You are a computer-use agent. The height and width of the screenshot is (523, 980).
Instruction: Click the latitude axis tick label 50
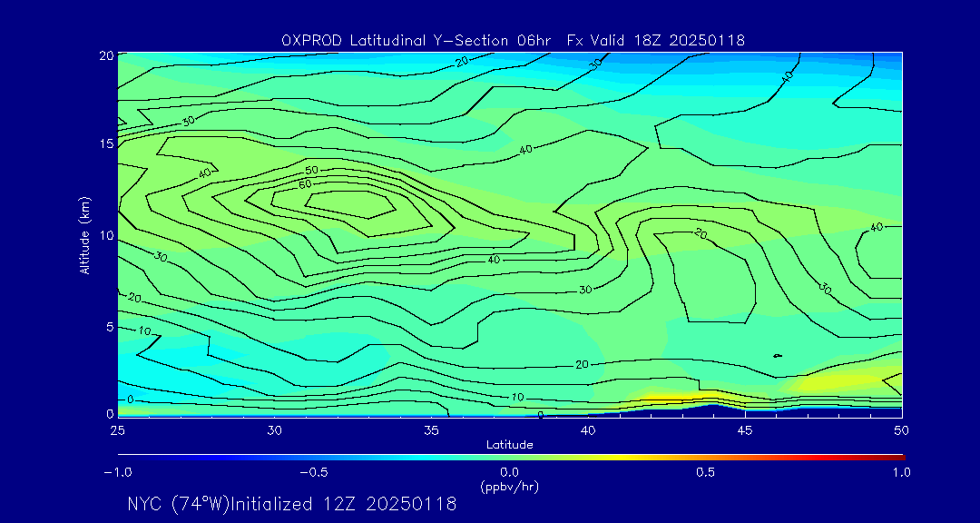[x=902, y=429]
